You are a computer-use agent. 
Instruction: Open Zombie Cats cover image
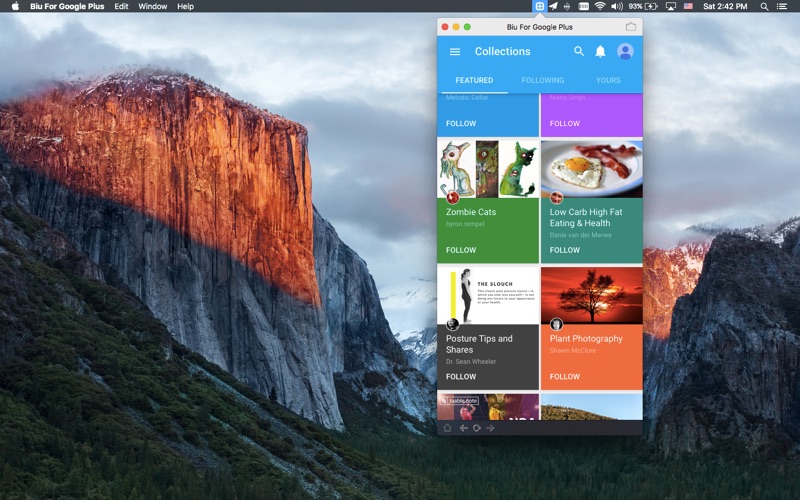[488, 169]
